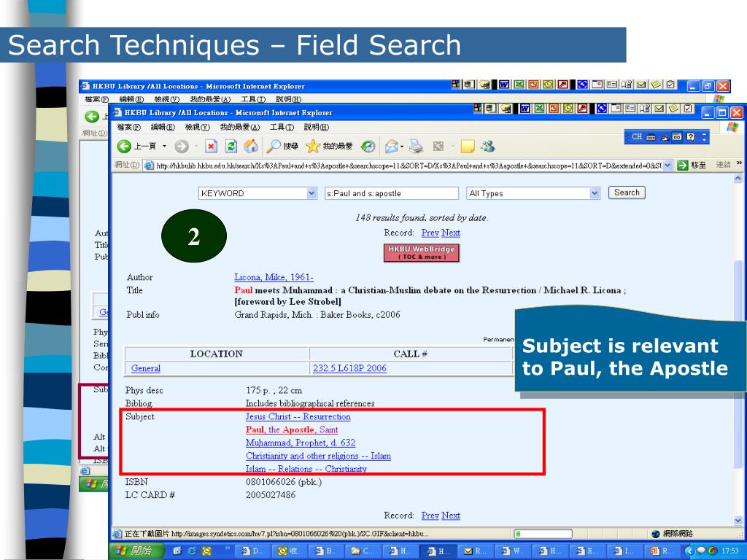Open the 檢視(V) menu in the front window
The image size is (747, 560).
197,127
